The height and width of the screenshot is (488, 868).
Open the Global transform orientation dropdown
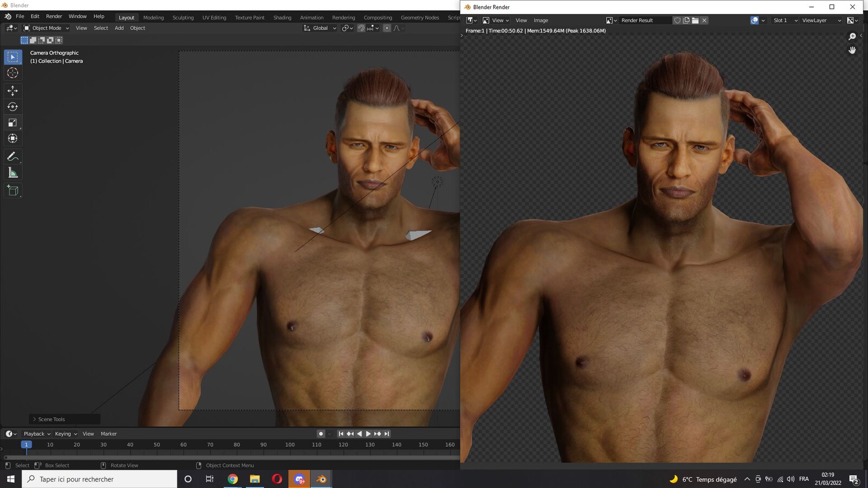click(320, 28)
